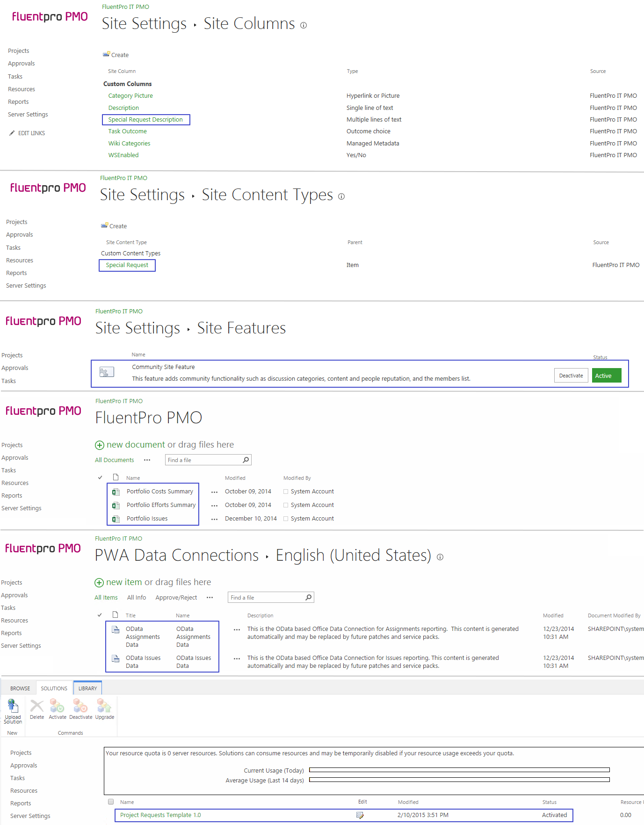Click Deactivate button for Community Site Feature
The width and height of the screenshot is (644, 825).
tap(571, 376)
